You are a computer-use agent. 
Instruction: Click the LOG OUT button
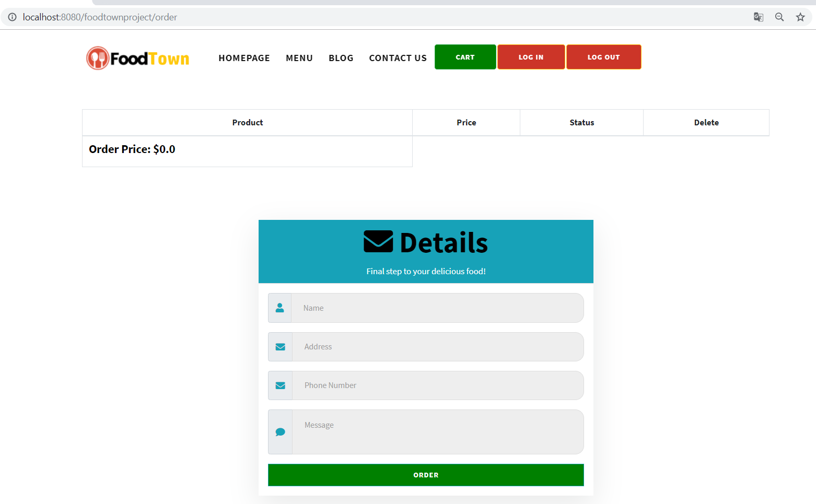point(604,57)
